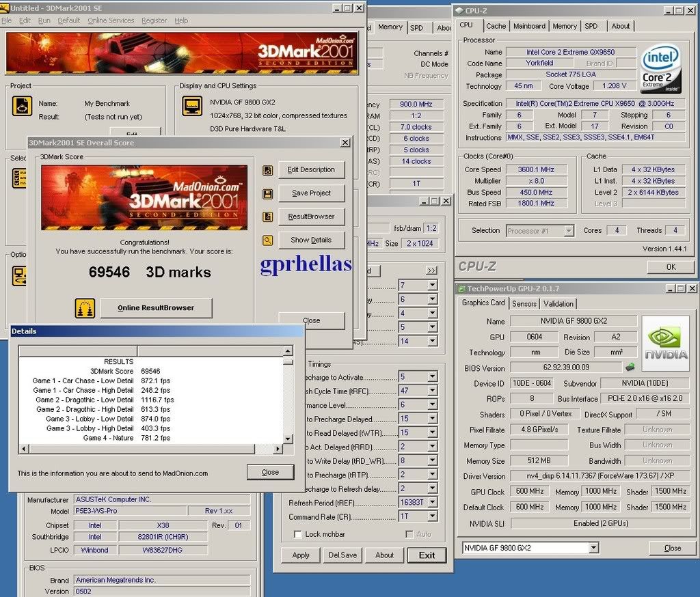Click the monitor icon in Display and CPU Settings
700x597 pixels.
click(192, 106)
